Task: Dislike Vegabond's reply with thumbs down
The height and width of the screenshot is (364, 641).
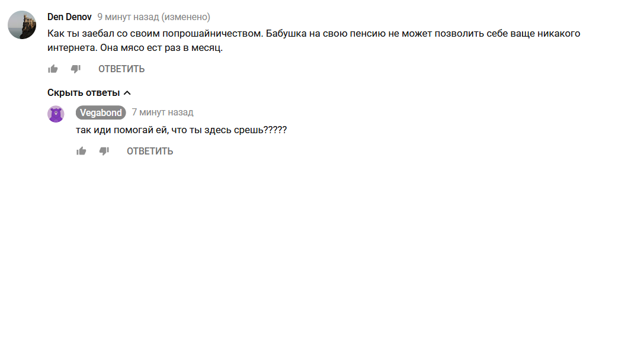Action: [x=104, y=151]
